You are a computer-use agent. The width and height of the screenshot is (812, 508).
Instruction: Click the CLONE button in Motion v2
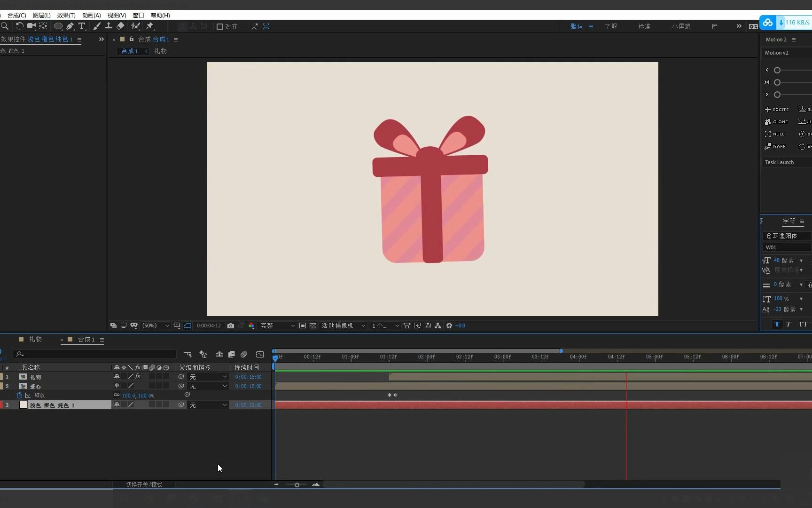coord(776,122)
